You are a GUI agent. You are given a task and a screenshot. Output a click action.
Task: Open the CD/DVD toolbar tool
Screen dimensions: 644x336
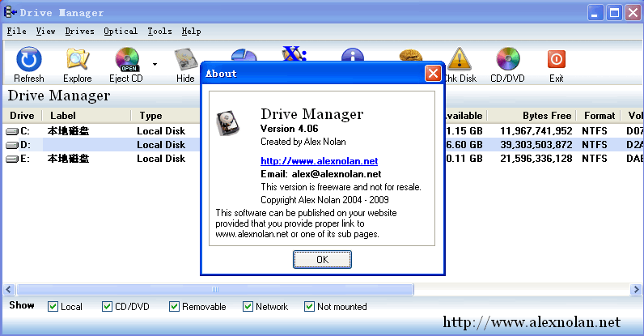coord(508,58)
